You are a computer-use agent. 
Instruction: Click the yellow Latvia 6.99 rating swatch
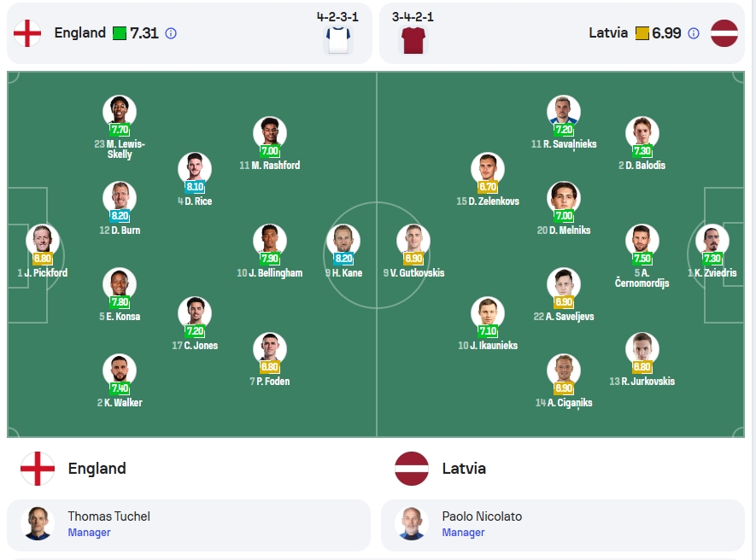[642, 33]
